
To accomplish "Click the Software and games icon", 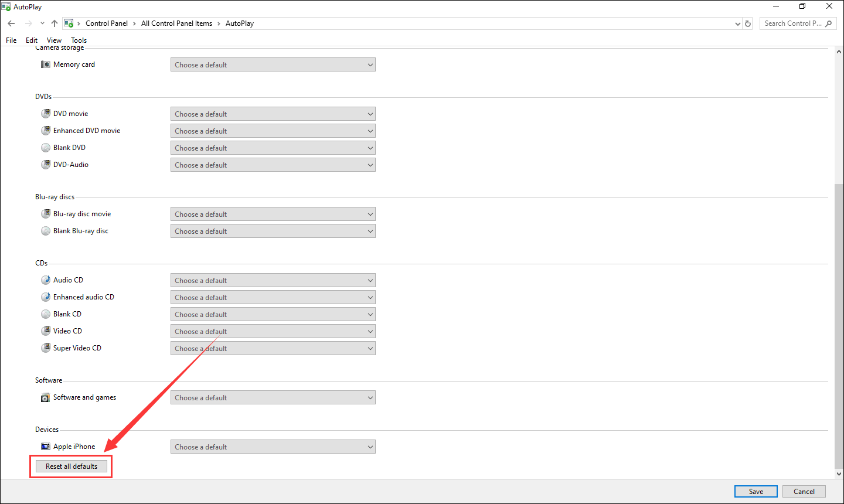I will [45, 397].
